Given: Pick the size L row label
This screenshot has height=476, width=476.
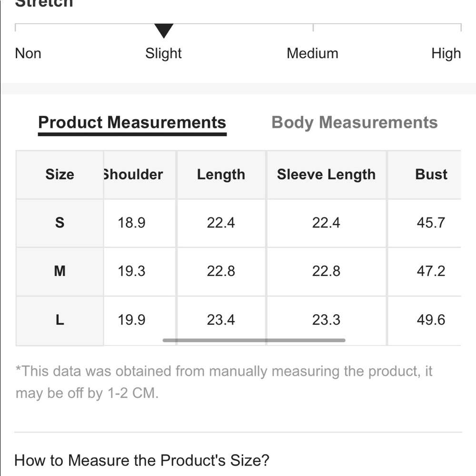Looking at the screenshot, I should click(x=59, y=320).
